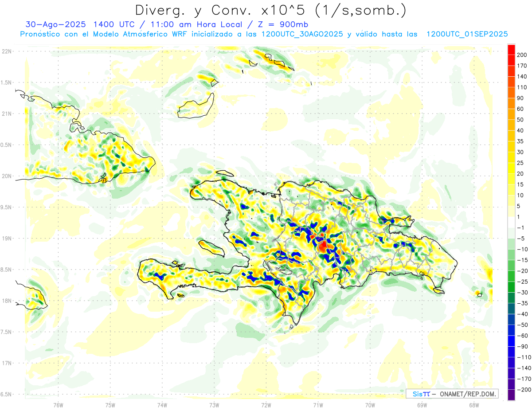532x411 pixels.
Task: Click the positive 60 legend value
Action: pos(521,109)
